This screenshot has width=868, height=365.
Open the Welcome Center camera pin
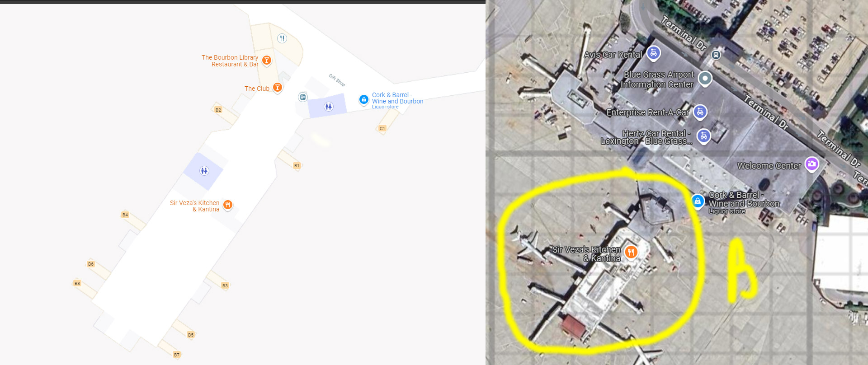click(811, 164)
